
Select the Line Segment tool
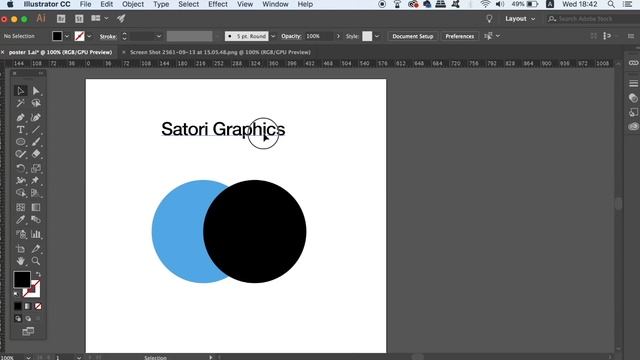(36, 130)
